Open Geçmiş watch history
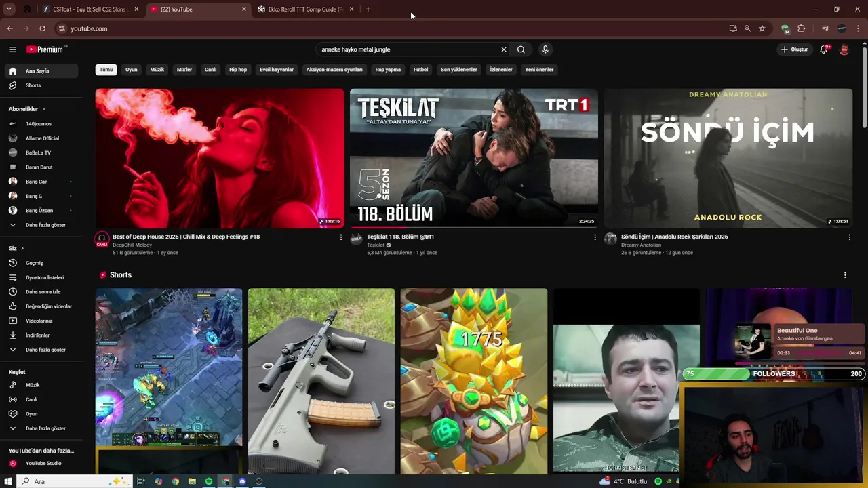This screenshot has height=488, width=868. [x=41, y=263]
